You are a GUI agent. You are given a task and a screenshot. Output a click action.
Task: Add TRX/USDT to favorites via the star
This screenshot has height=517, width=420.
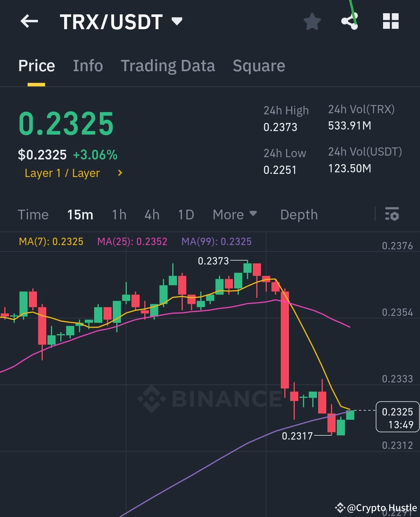(312, 22)
